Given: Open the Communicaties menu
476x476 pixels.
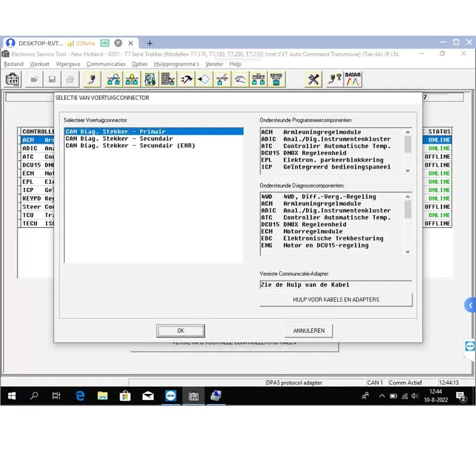Looking at the screenshot, I should click(106, 64).
